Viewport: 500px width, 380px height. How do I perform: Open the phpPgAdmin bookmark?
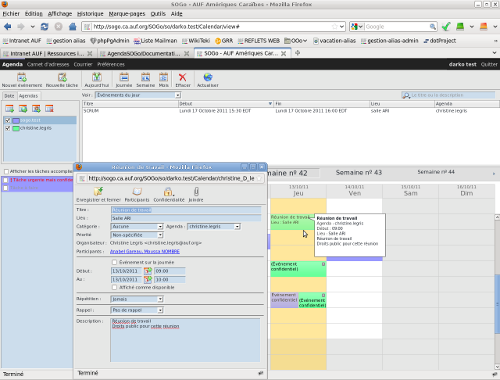click(x=110, y=41)
